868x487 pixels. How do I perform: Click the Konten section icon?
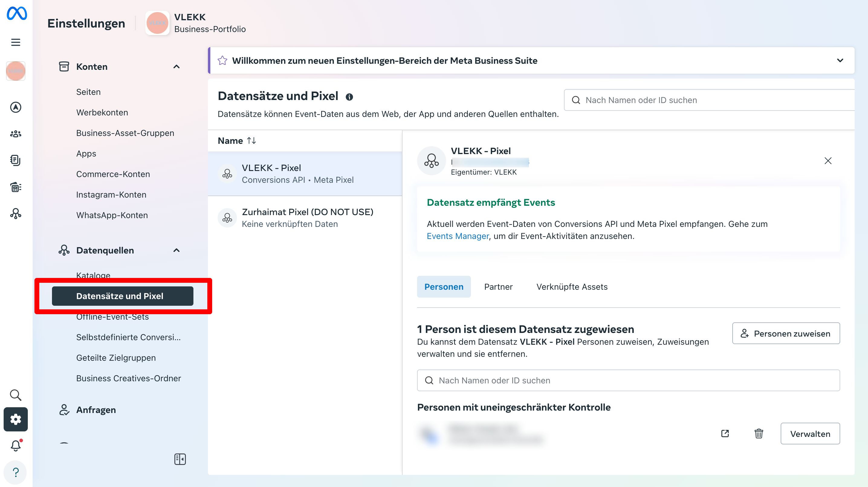(64, 67)
